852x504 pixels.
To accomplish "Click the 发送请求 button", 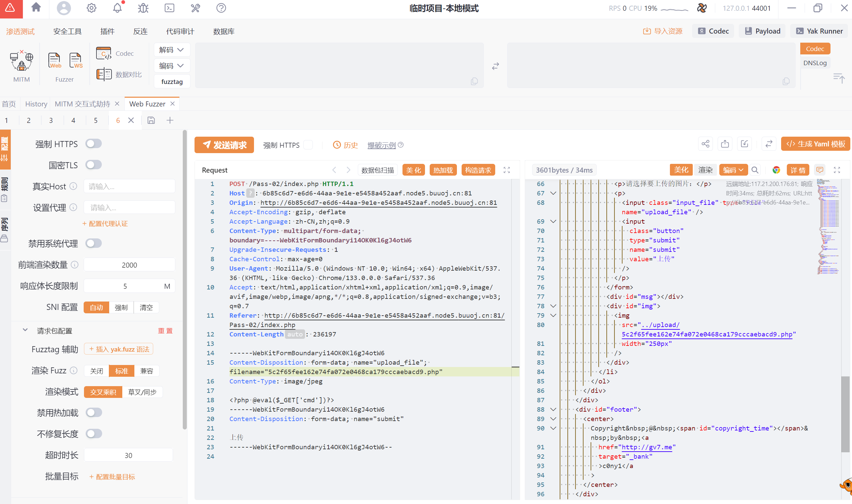I will point(224,145).
